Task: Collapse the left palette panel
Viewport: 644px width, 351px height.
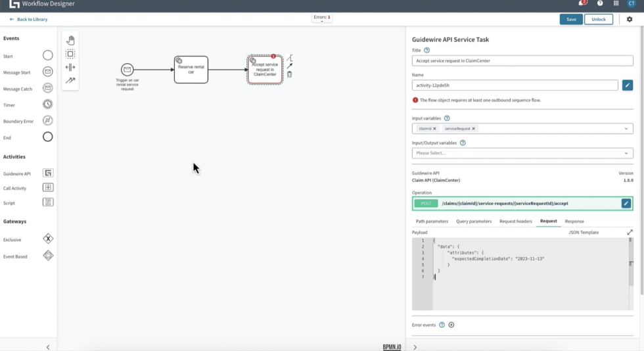Action: [48, 347]
